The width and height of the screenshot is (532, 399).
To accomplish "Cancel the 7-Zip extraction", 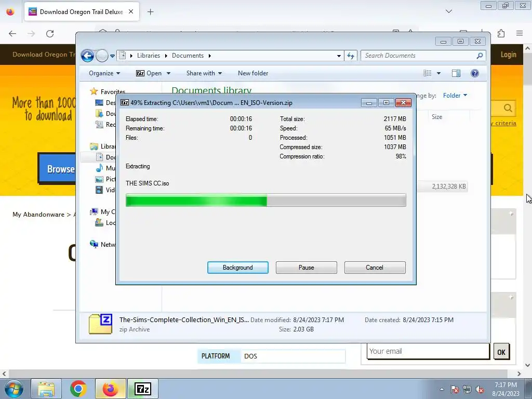I will [375, 268].
